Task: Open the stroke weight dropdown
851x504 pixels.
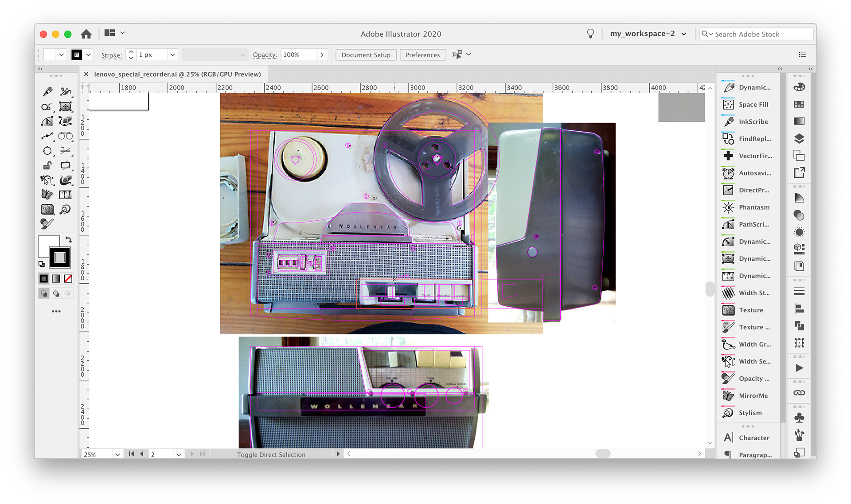Action: 173,55
